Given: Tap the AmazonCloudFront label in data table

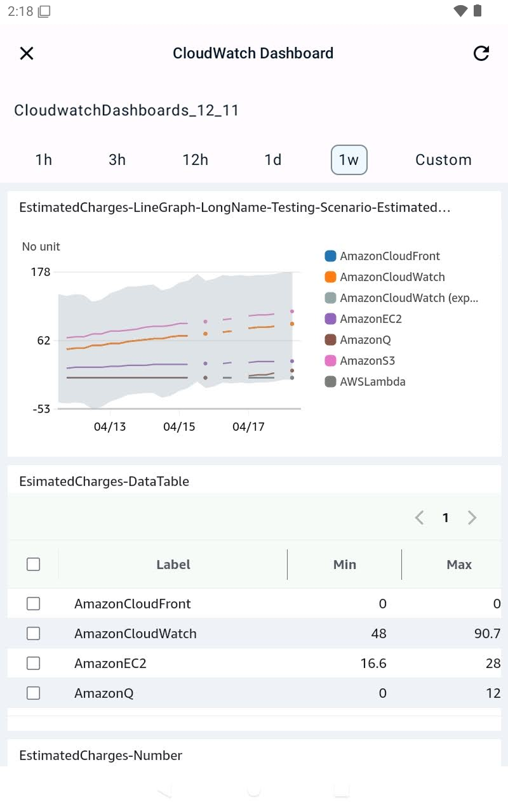Looking at the screenshot, I should [x=133, y=604].
